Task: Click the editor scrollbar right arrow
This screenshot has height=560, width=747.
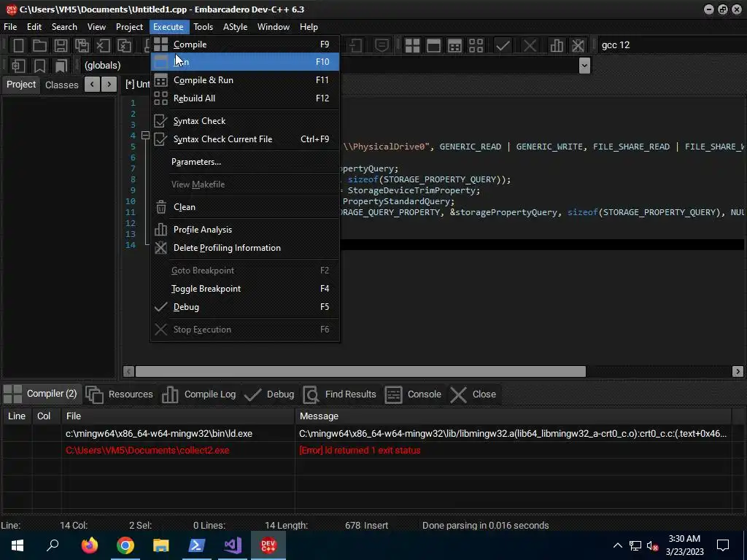Action: (x=738, y=371)
